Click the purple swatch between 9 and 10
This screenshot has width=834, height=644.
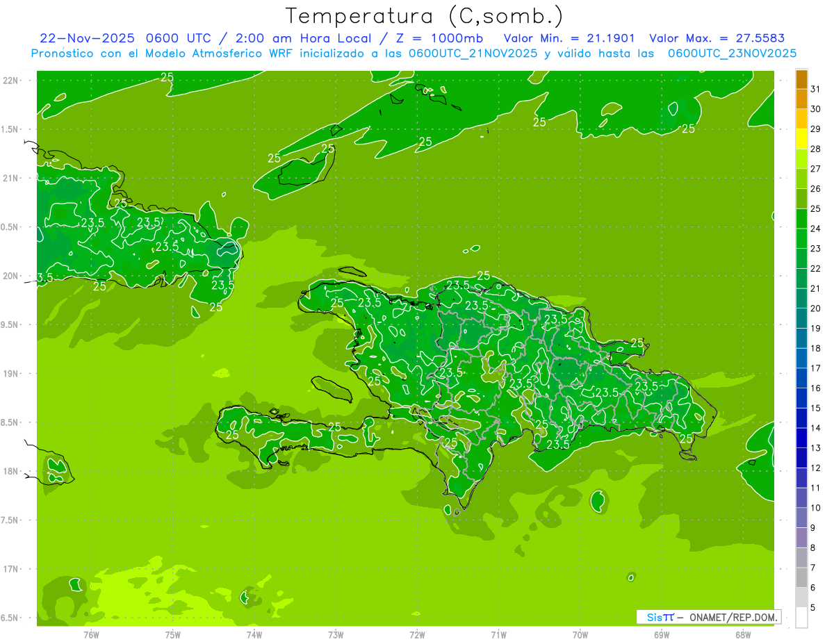tap(801, 518)
